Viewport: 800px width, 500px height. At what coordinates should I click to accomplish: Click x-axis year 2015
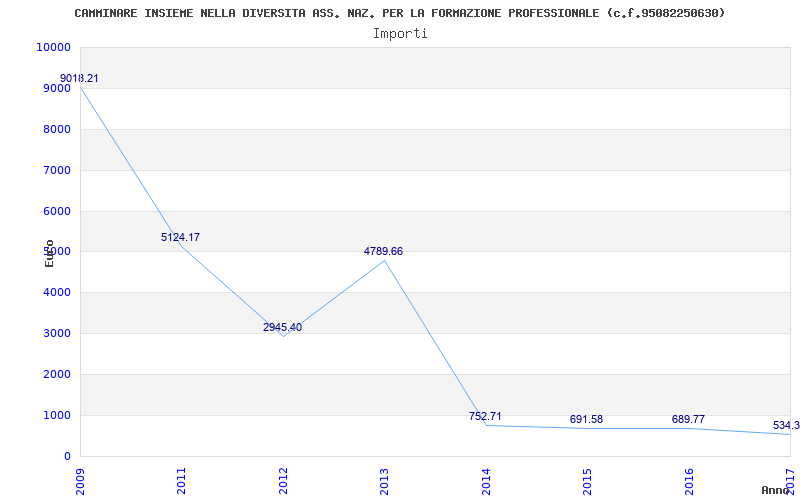tap(587, 480)
